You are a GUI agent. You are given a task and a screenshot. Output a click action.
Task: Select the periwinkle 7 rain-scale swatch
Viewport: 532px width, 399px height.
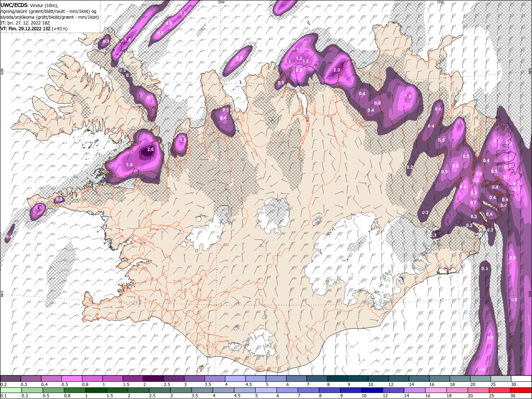tap(309, 390)
